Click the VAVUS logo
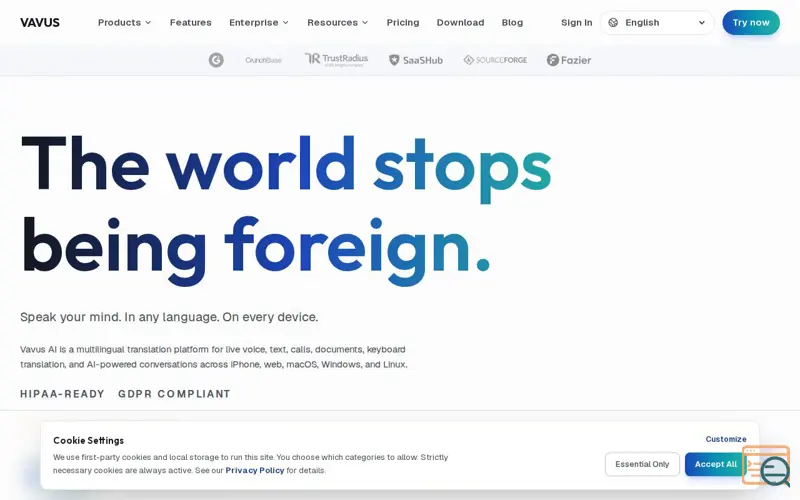800x500 pixels. 40,22
